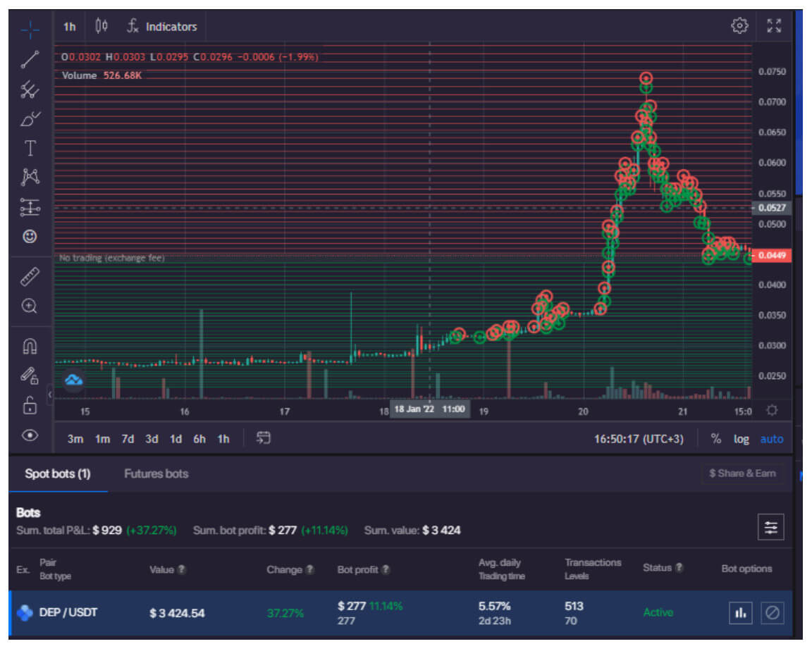This screenshot has width=812, height=651.
Task: Toggle auto price scale
Action: coord(772,439)
